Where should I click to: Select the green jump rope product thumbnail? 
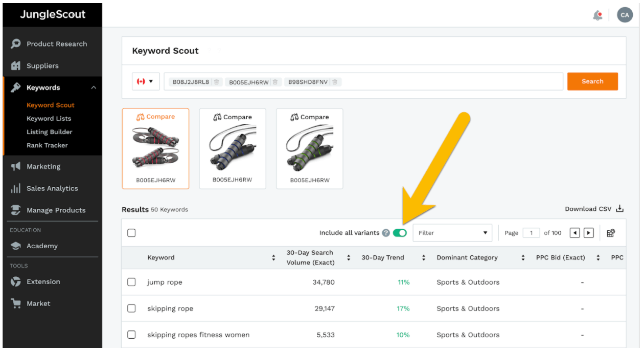point(310,148)
